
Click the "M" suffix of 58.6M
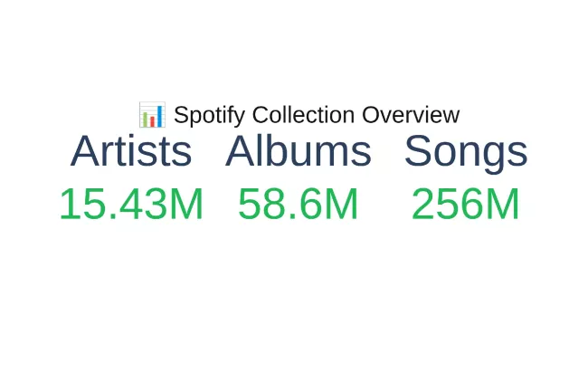coord(341,205)
